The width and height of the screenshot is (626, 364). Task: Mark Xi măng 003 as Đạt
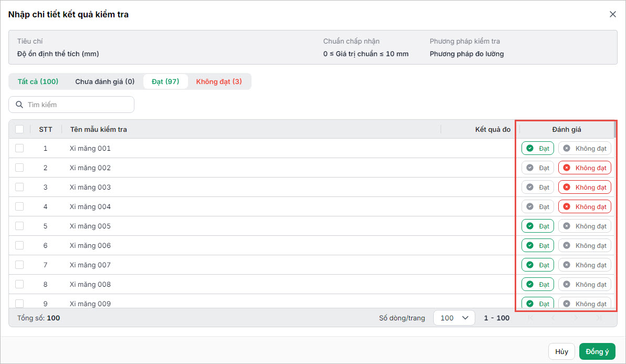point(537,187)
